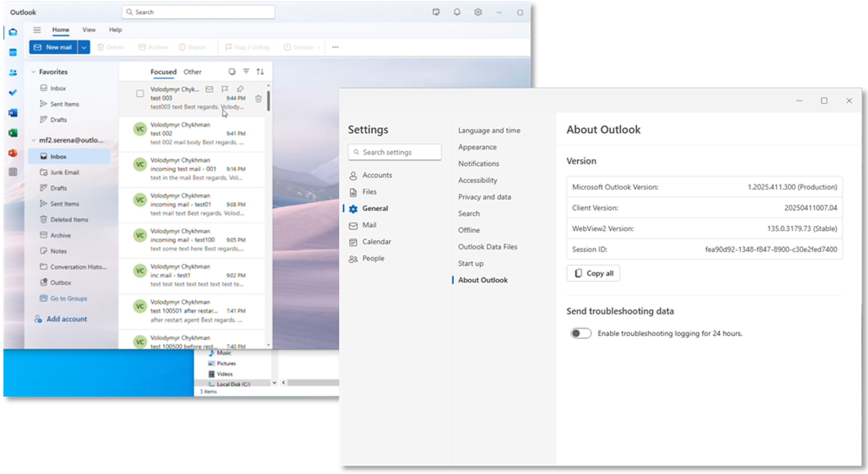Open Language and time settings
868x474 pixels.
point(489,130)
